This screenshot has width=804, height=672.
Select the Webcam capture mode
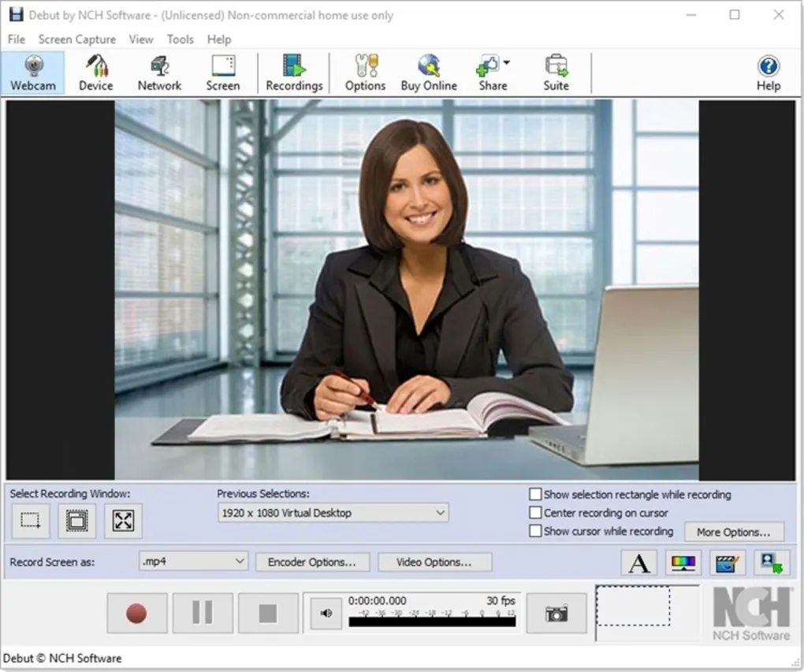(32, 72)
